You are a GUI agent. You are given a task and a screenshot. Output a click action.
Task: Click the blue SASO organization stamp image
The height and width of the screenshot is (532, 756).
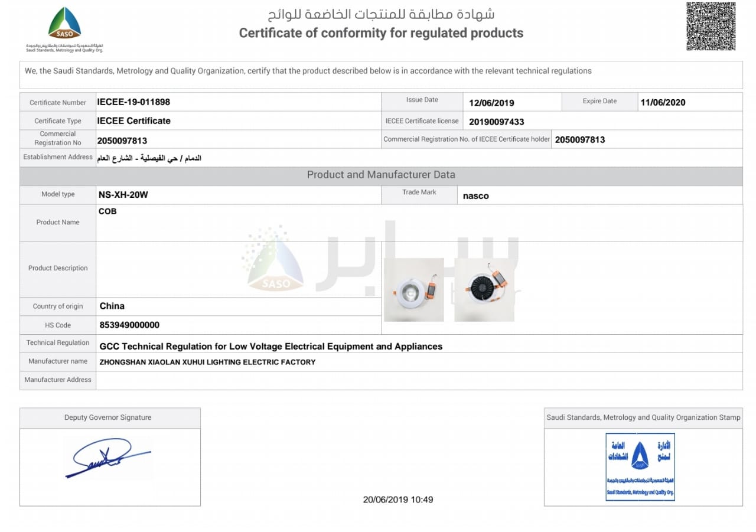tap(640, 467)
